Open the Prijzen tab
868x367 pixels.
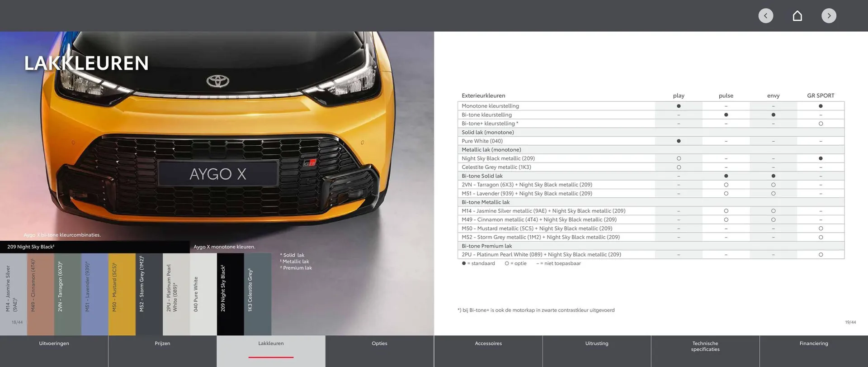click(162, 351)
